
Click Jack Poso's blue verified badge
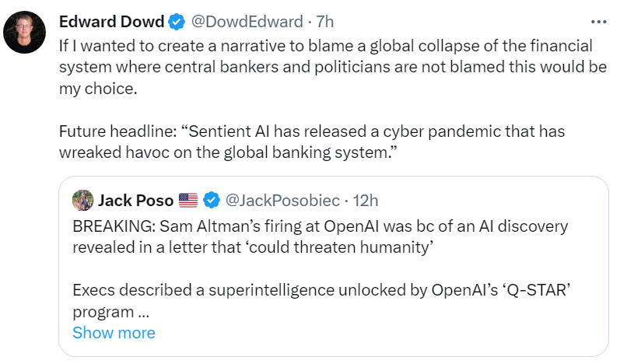[x=211, y=201]
